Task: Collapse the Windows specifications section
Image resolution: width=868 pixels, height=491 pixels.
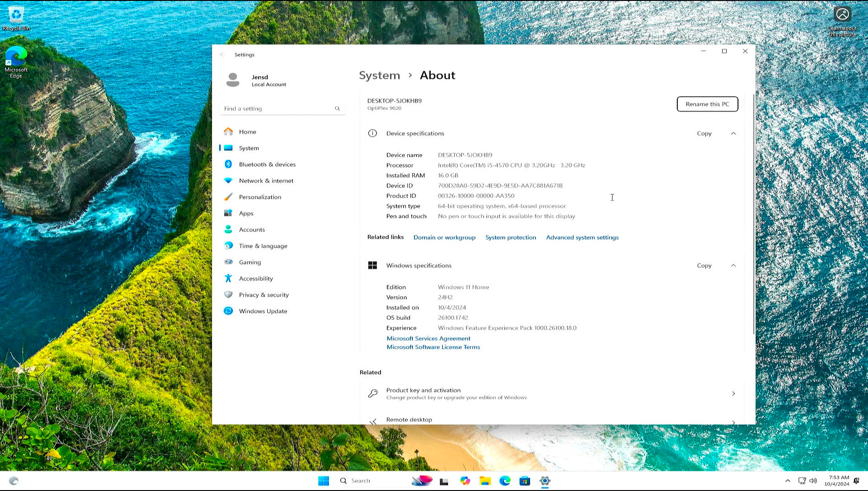Action: 733,265
